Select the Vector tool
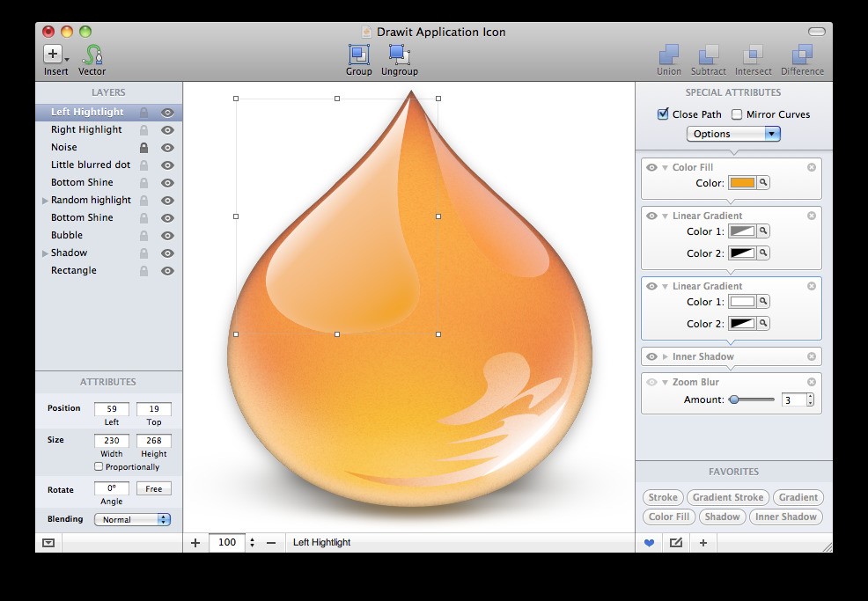Image resolution: width=868 pixels, height=601 pixels. (x=92, y=55)
